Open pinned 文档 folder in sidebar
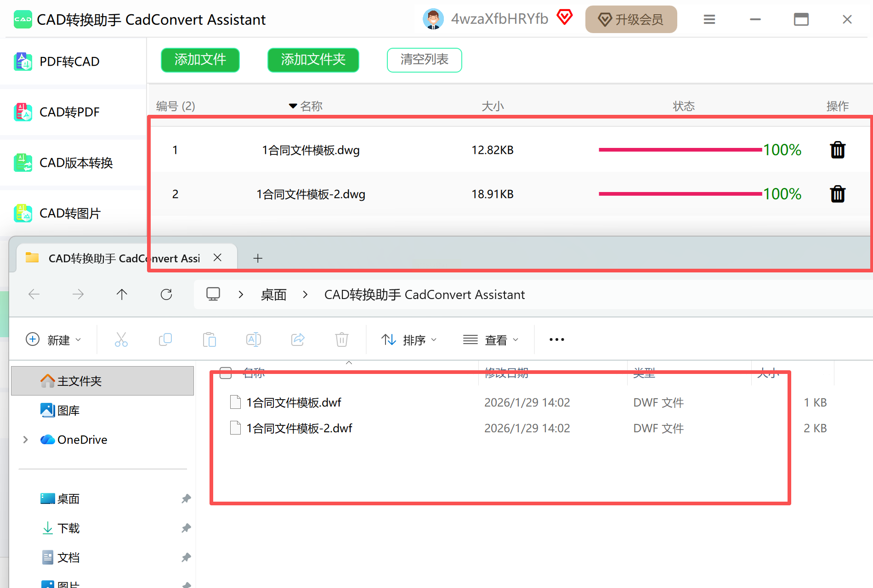The image size is (873, 588). click(60, 557)
